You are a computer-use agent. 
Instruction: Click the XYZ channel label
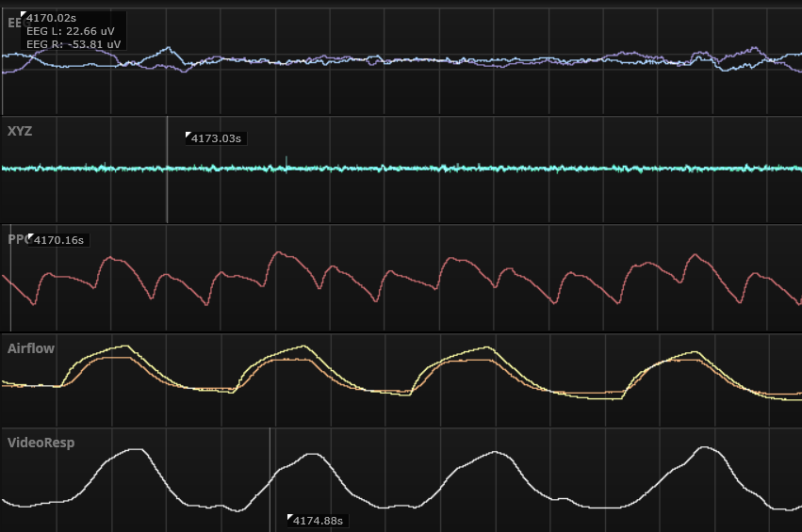click(20, 131)
